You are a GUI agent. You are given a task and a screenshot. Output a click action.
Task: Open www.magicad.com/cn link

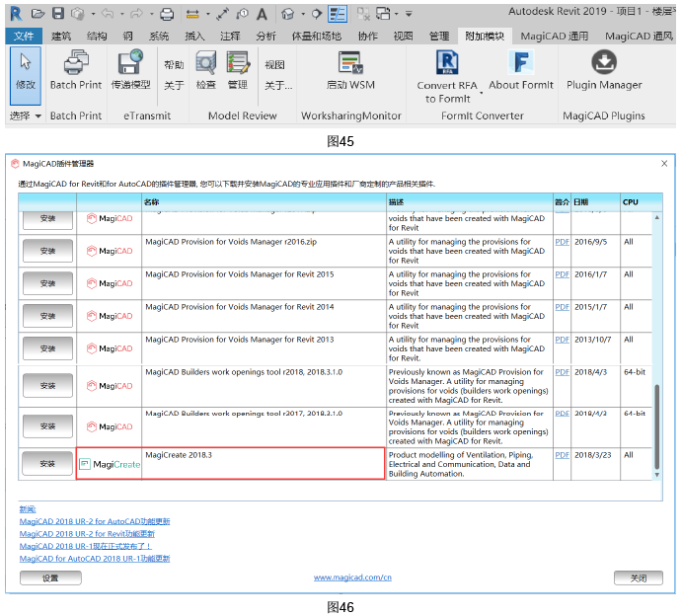point(352,577)
